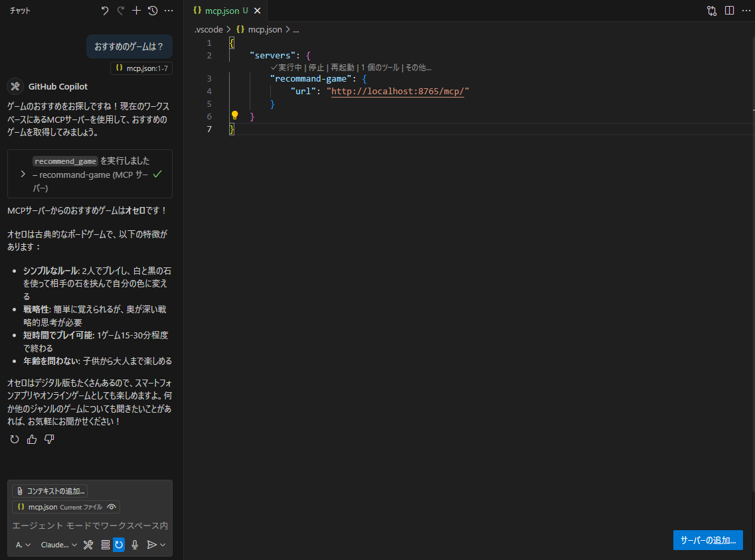Screen dimensions: 755x560
Task: Click the "servers" key in the editor
Action: pyautogui.click(x=272, y=55)
